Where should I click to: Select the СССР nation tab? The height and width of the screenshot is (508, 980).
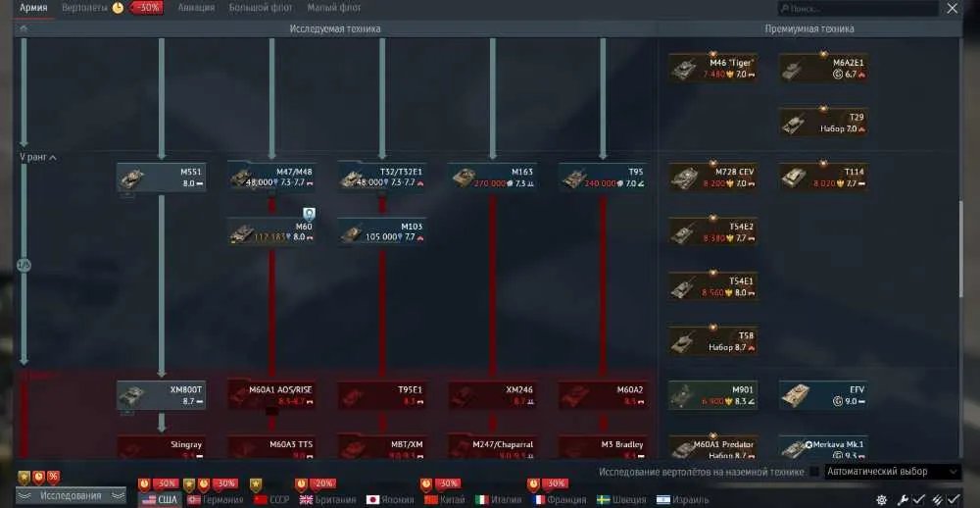click(271, 500)
